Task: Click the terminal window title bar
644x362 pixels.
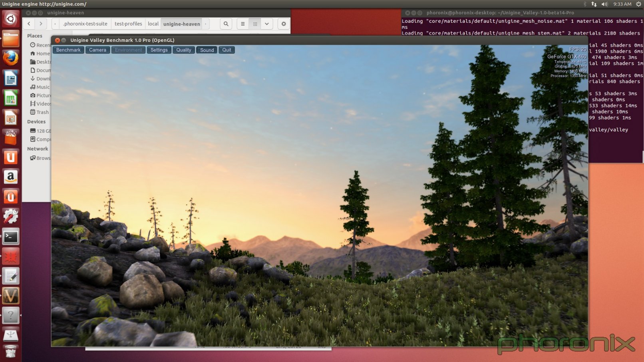Action: coord(522,13)
